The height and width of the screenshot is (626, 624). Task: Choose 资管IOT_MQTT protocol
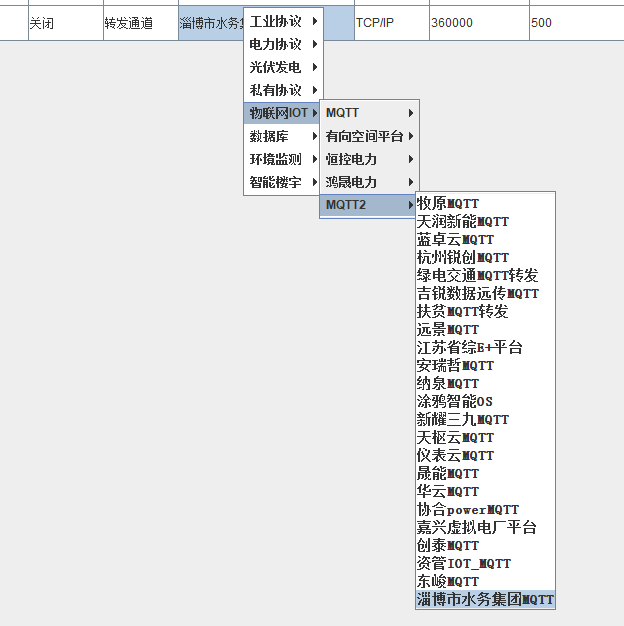coord(485,563)
